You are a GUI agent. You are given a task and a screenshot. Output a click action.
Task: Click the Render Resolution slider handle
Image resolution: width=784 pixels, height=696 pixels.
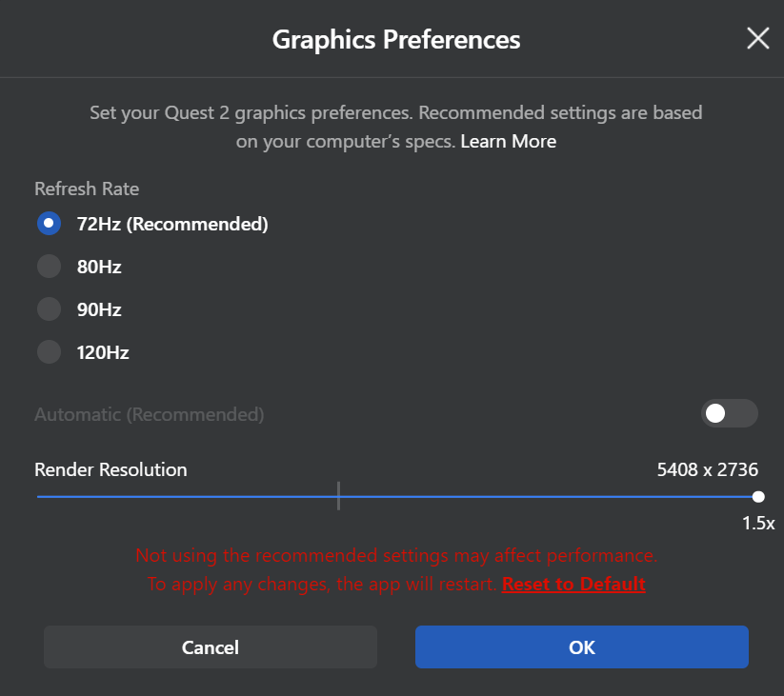tap(757, 496)
